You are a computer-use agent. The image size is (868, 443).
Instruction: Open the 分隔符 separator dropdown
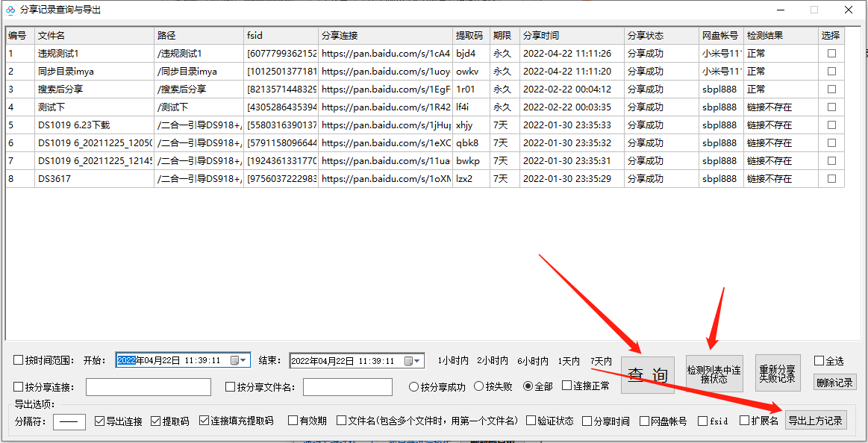point(71,421)
